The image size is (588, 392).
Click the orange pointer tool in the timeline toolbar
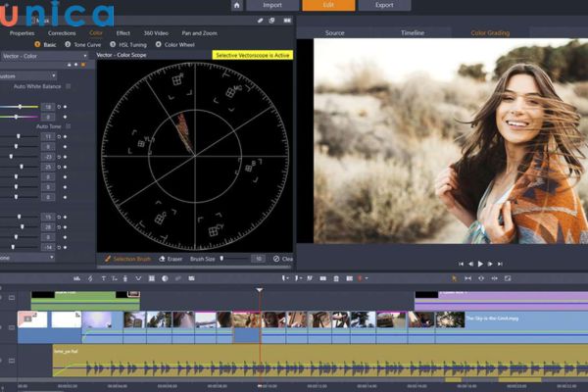coord(455,278)
